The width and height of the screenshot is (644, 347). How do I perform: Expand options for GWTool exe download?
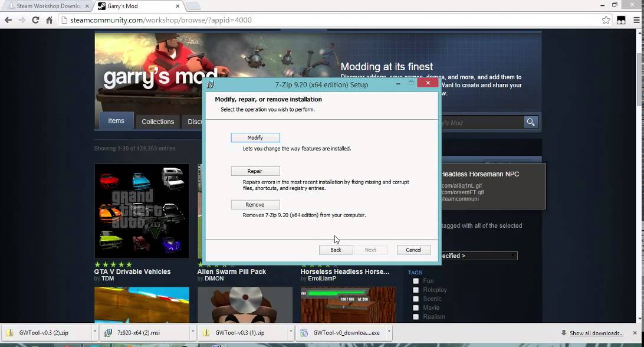coord(389,332)
